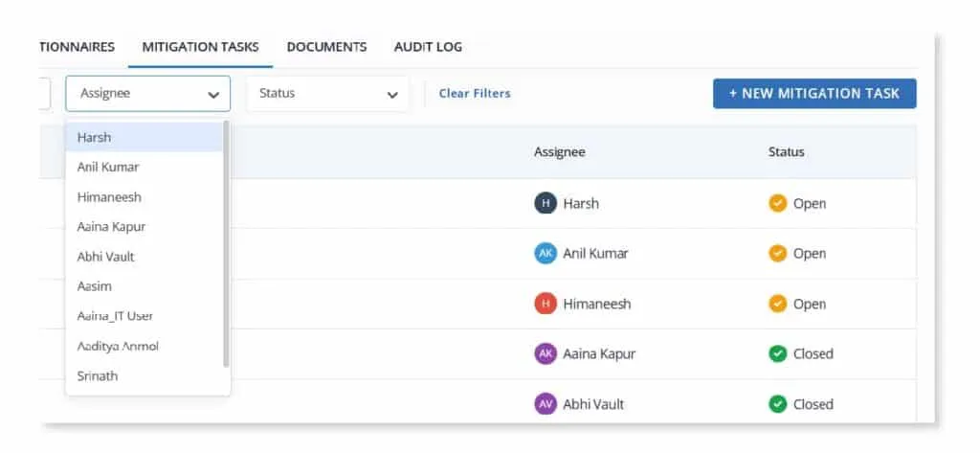Click the Assignee dropdown list scrollbar
The height and width of the screenshot is (453, 980).
coord(226,244)
